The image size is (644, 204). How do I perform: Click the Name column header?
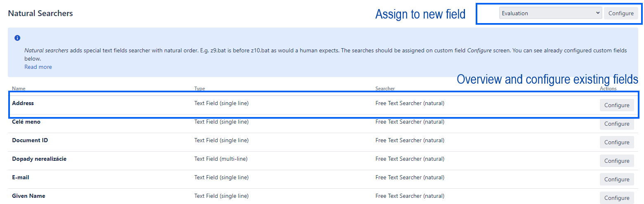(x=19, y=89)
